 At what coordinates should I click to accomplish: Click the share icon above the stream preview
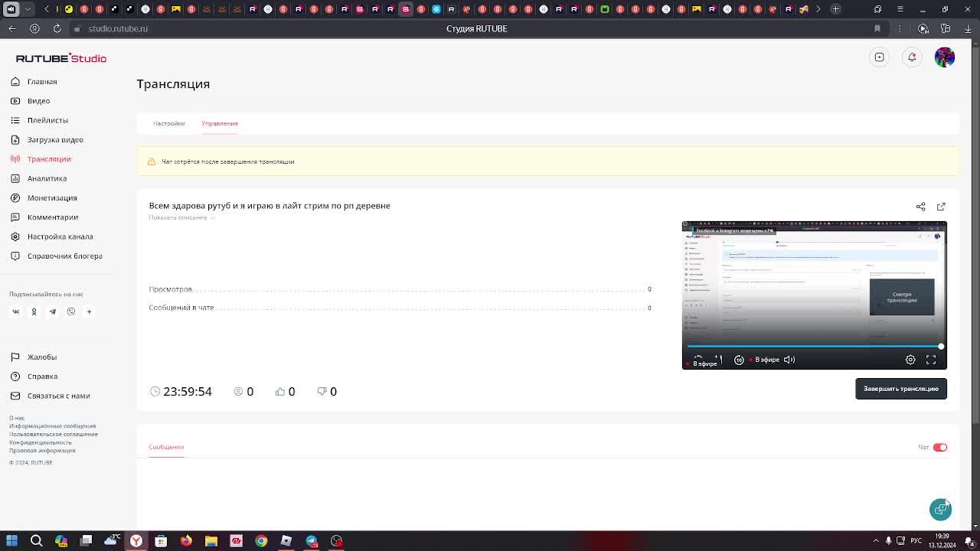point(921,207)
